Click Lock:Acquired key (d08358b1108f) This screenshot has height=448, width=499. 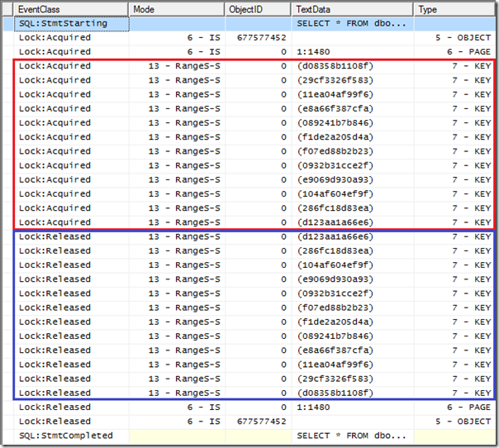click(x=335, y=66)
